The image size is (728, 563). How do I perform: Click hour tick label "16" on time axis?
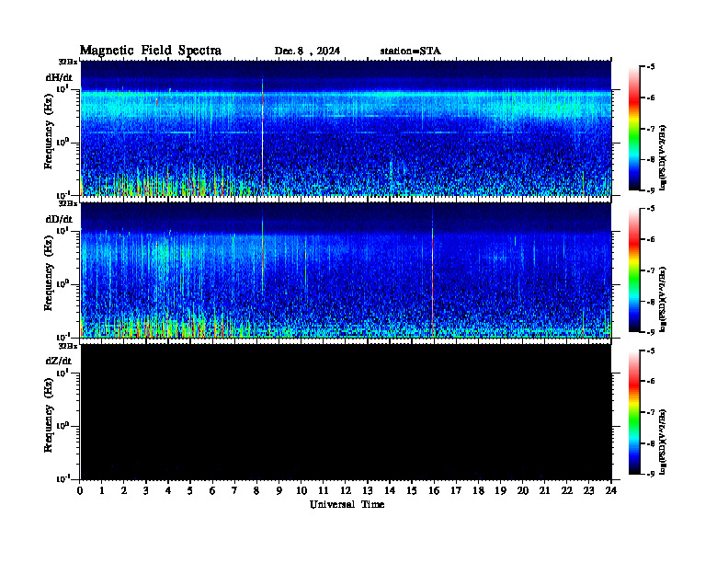click(434, 491)
